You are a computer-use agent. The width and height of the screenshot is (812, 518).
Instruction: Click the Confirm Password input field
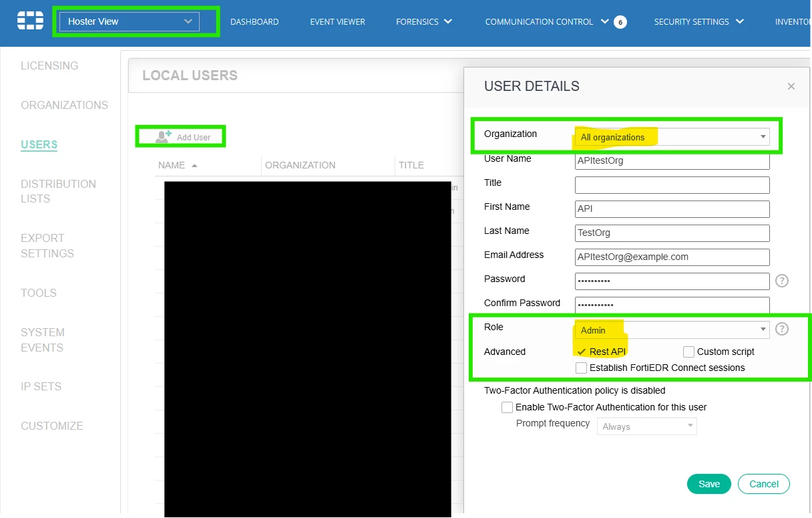(672, 305)
